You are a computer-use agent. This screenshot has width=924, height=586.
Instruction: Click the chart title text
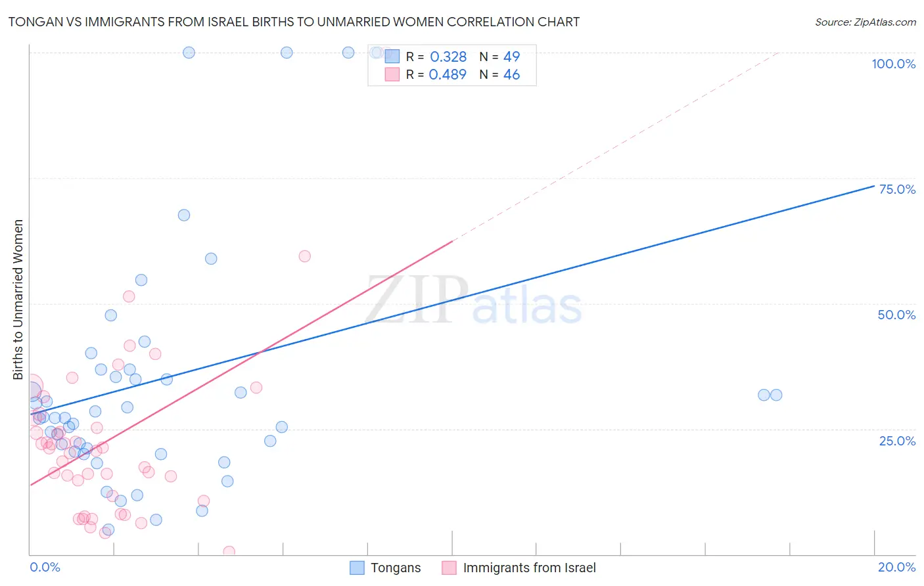coord(294,22)
